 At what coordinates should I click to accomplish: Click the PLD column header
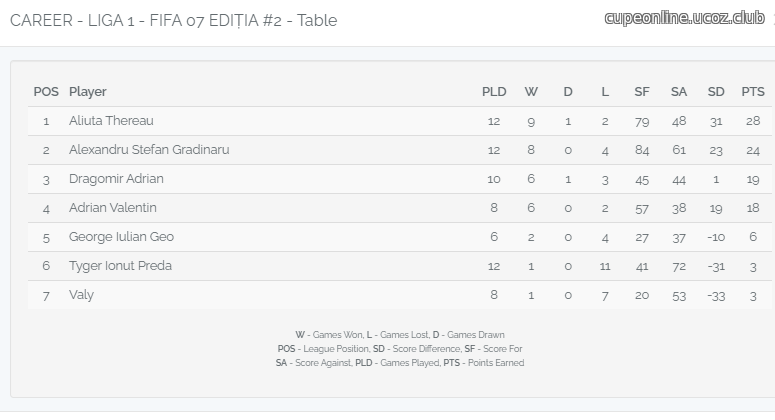point(494,92)
